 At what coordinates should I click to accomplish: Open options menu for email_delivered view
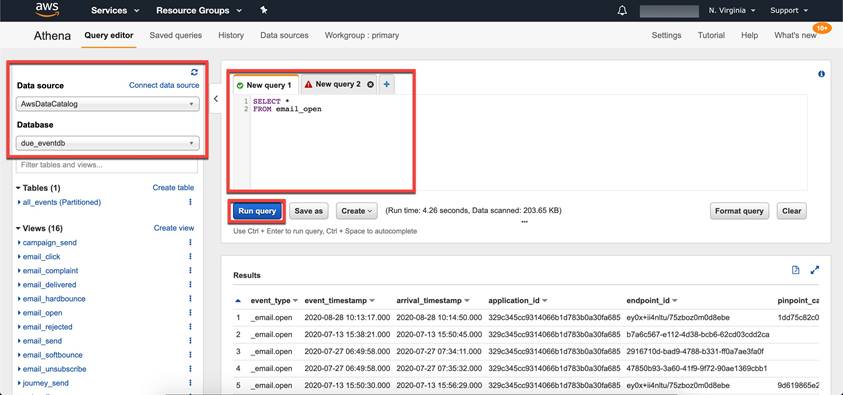pos(190,284)
